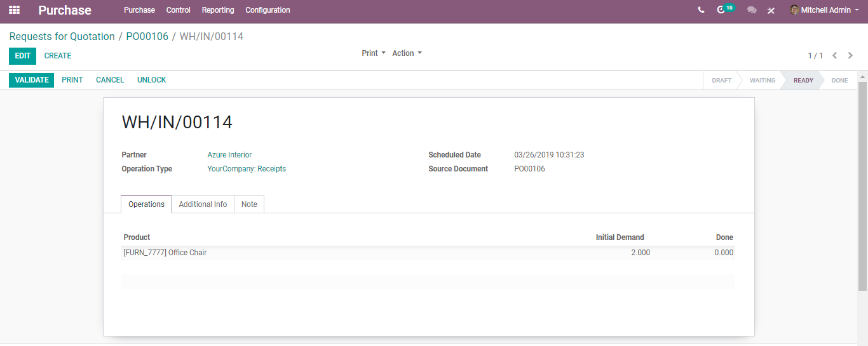
Task: Sort by Initial Demand column header
Action: (x=620, y=237)
